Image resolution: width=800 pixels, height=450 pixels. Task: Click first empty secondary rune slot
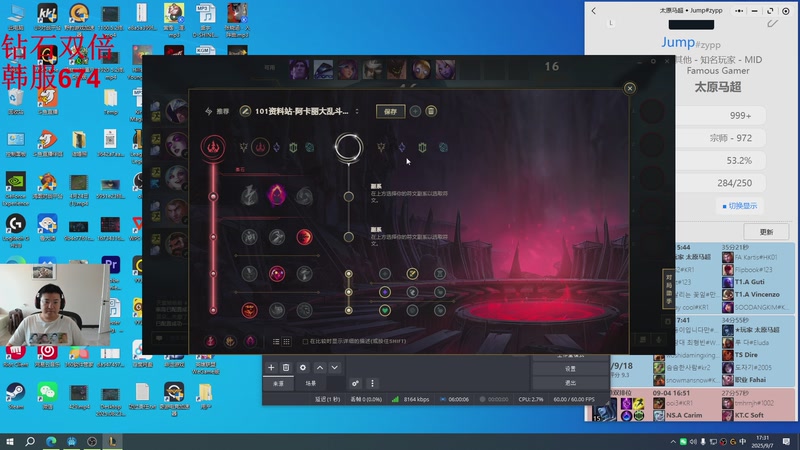[x=348, y=196]
